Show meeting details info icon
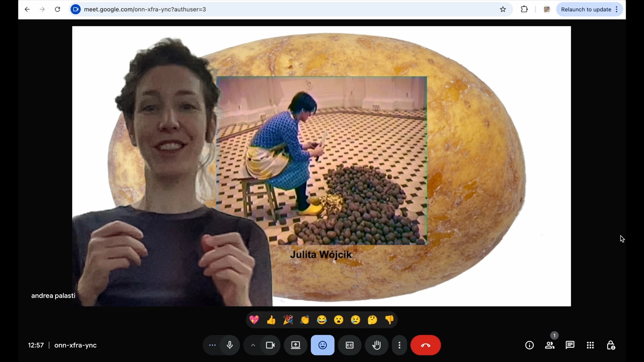The image size is (644, 362). click(530, 345)
